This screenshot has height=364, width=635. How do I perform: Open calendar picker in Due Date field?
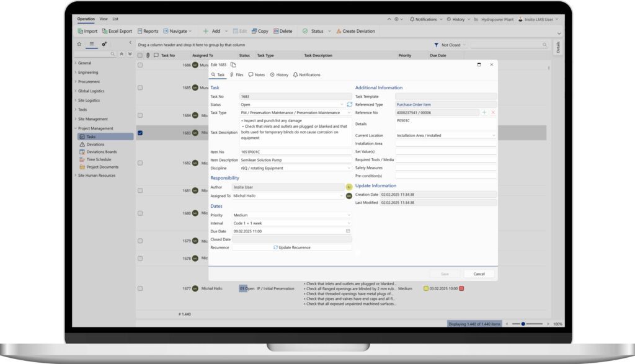click(x=348, y=231)
